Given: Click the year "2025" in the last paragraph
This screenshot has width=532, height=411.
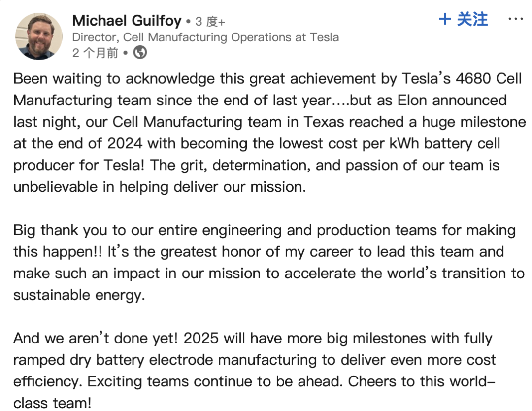Looking at the screenshot, I should [201, 339].
